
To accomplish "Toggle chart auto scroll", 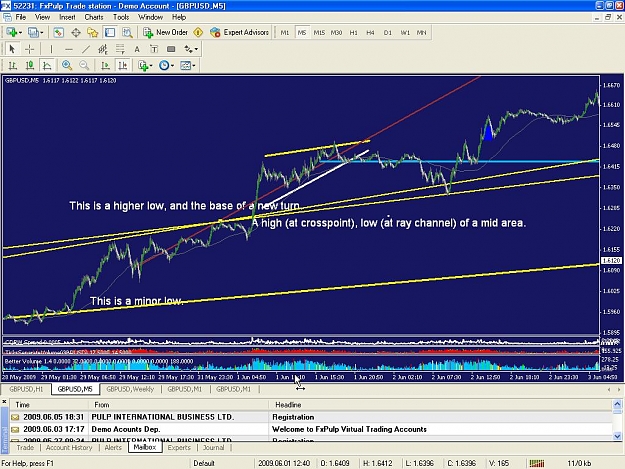I will click(x=105, y=65).
